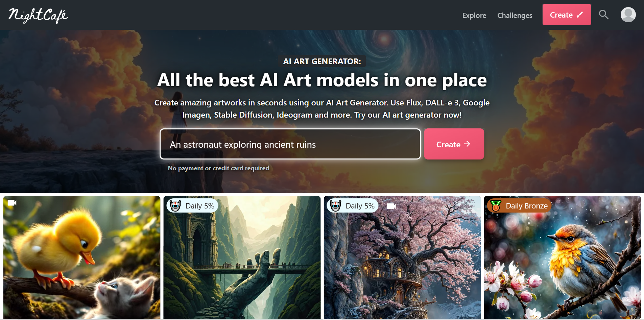
Task: Click robot badge icon on stone hand artwork
Action: [x=175, y=206]
